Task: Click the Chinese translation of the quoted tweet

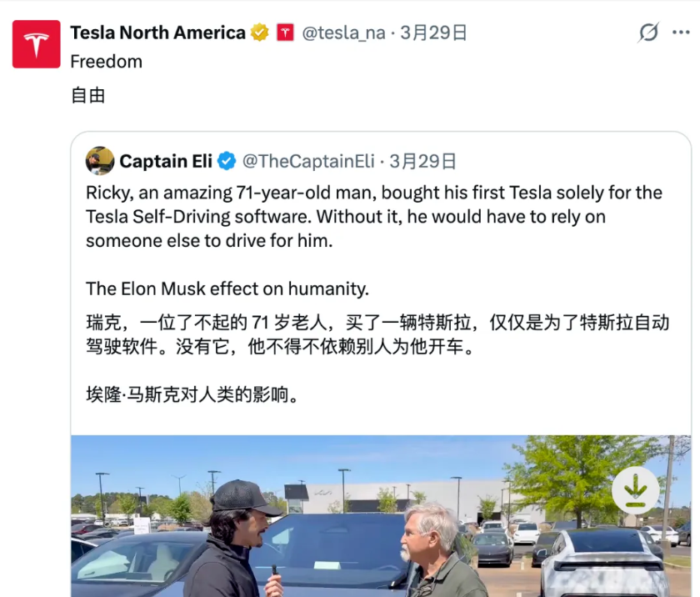Action: (377, 334)
